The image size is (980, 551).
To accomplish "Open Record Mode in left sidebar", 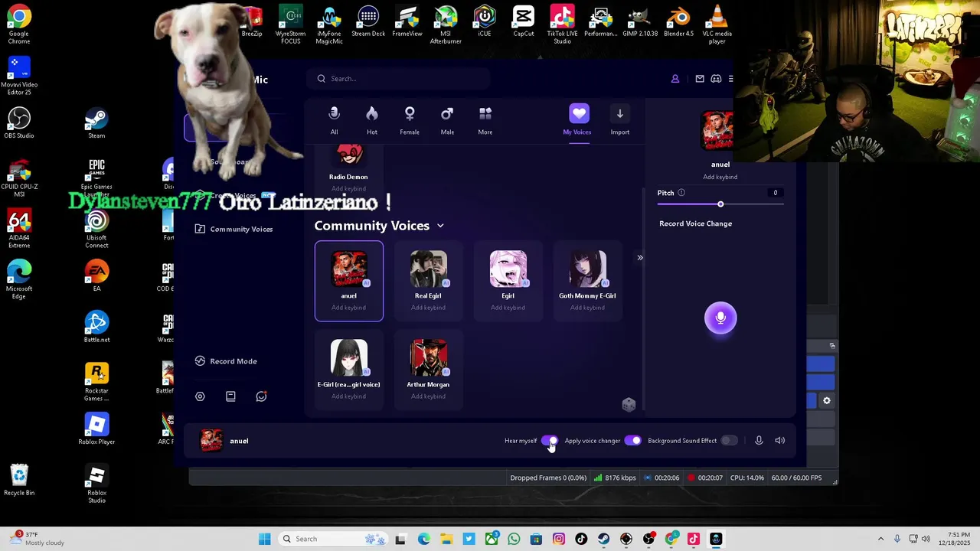I will point(226,361).
